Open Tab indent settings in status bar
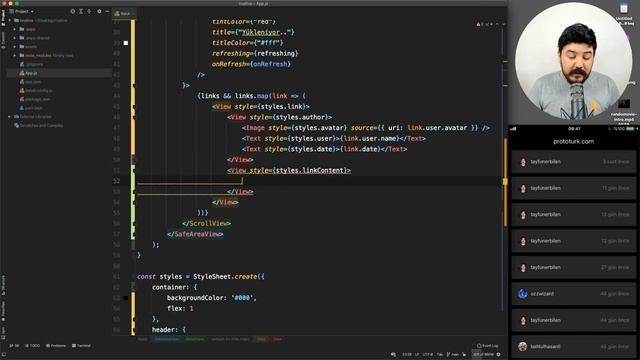 pyautogui.click(x=440, y=354)
